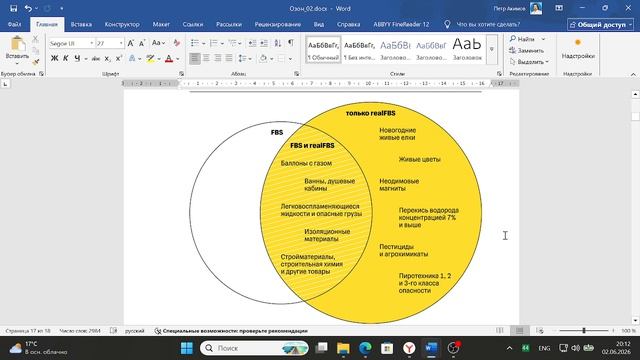640x360 pixels.
Task: Open accessibility check in the status bar
Action: tap(231, 331)
